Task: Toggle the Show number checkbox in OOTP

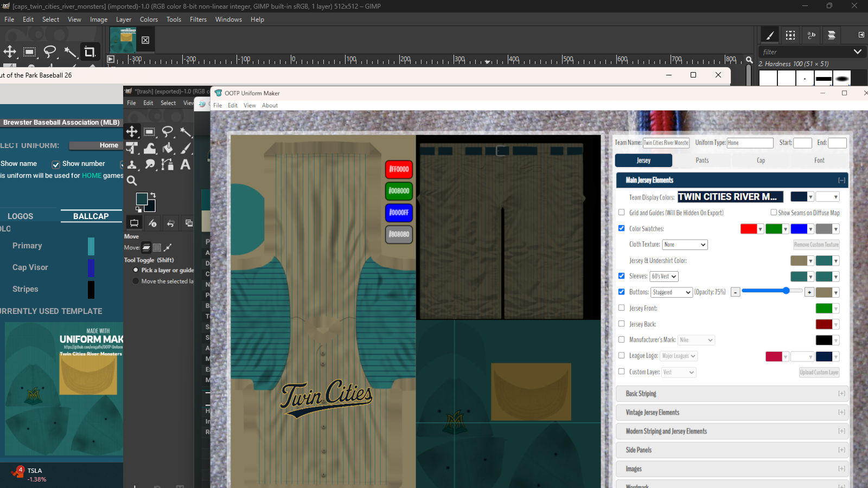Action: (x=55, y=164)
